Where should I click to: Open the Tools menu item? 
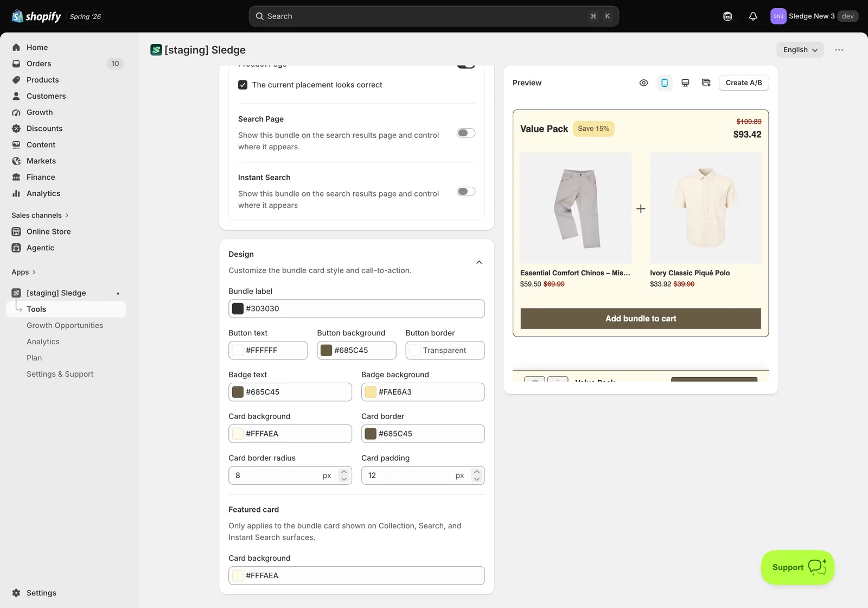click(x=66, y=309)
